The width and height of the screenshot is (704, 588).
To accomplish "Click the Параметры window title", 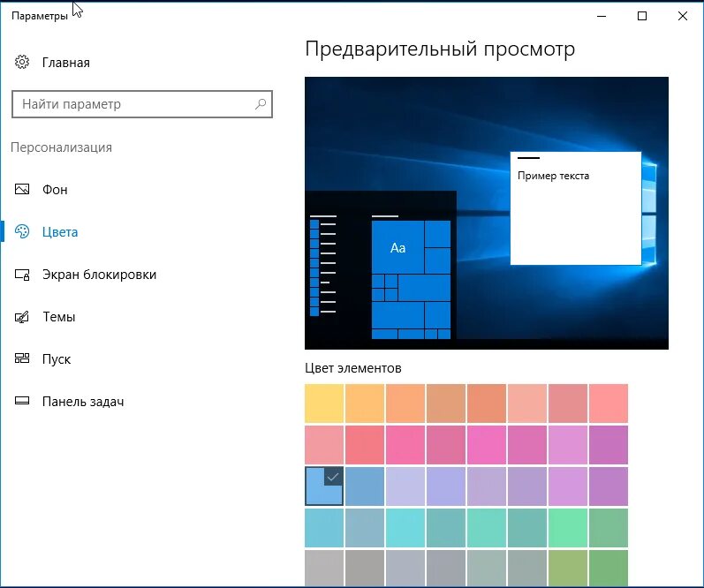I will tap(40, 16).
